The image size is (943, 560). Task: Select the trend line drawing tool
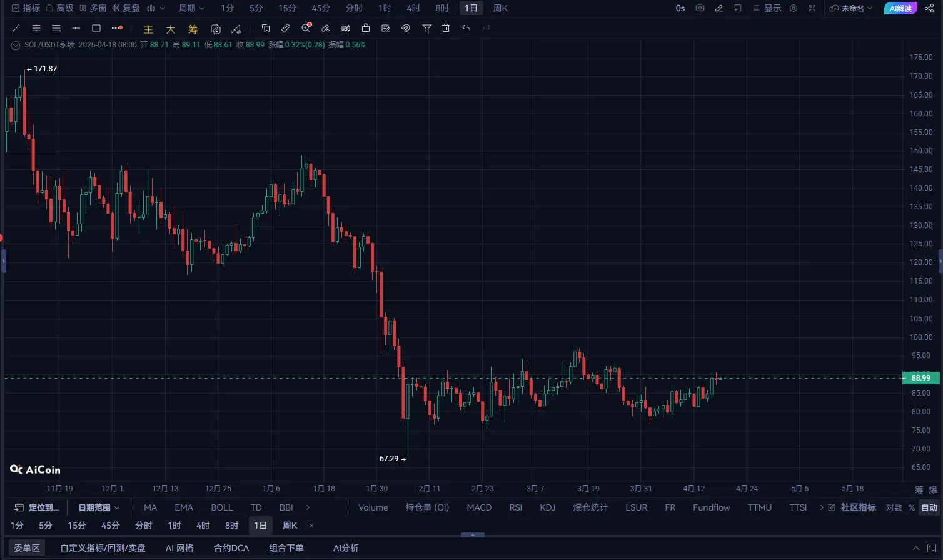click(16, 28)
